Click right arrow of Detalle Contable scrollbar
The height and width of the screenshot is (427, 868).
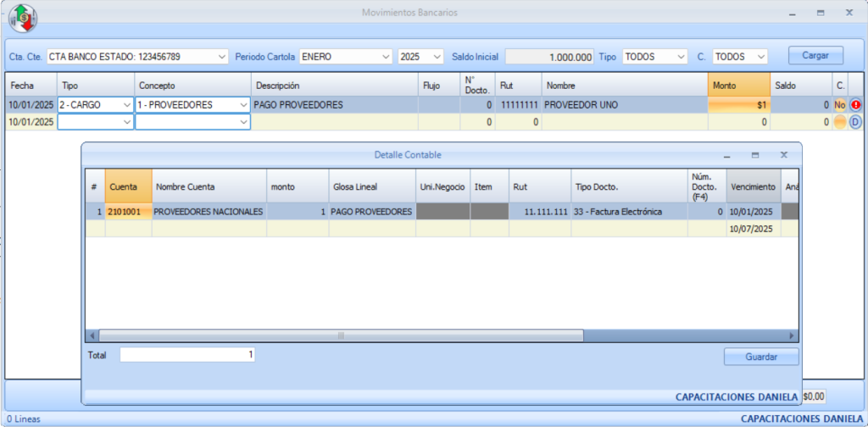[793, 335]
